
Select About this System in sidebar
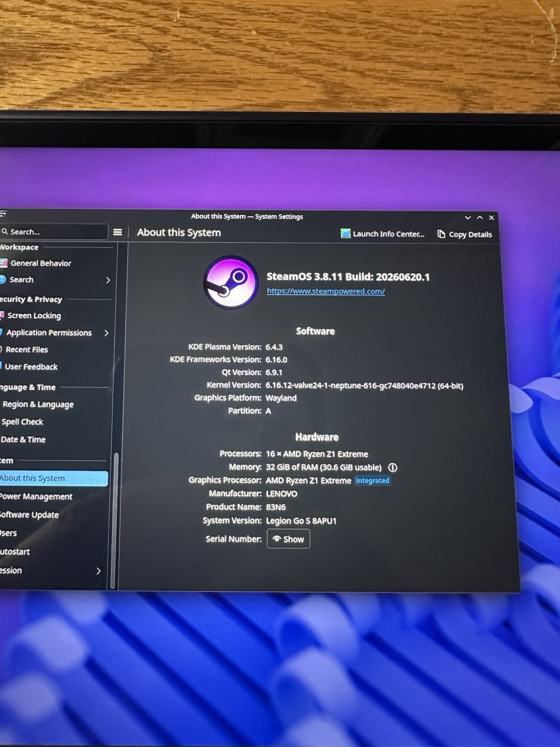[x=54, y=478]
